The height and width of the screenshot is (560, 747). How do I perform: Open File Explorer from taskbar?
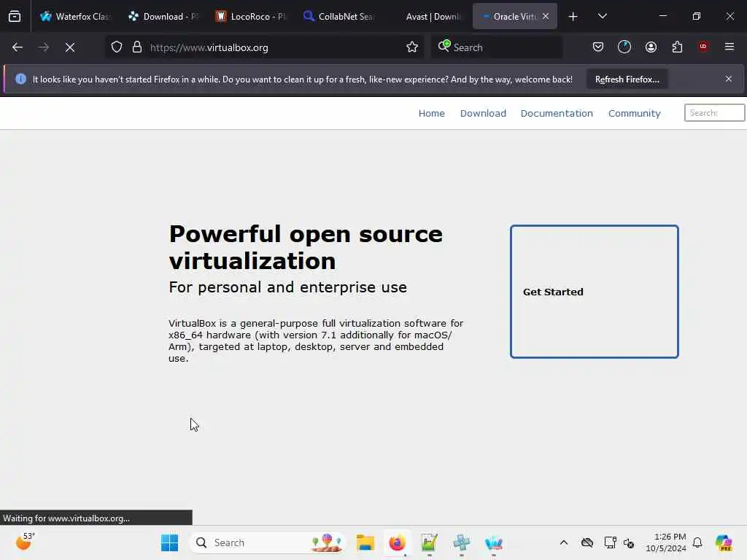365,542
